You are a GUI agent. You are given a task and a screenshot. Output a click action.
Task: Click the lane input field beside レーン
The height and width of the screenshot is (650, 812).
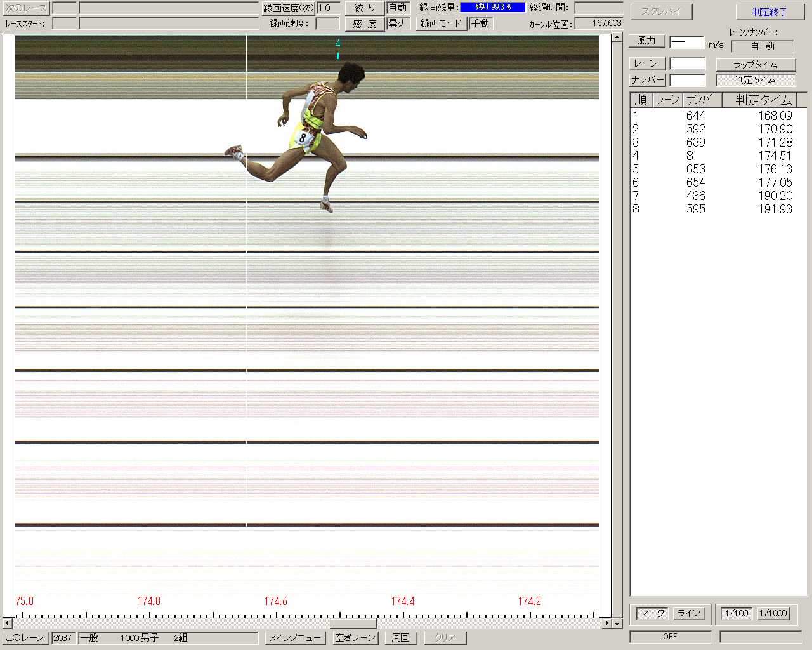(x=688, y=64)
